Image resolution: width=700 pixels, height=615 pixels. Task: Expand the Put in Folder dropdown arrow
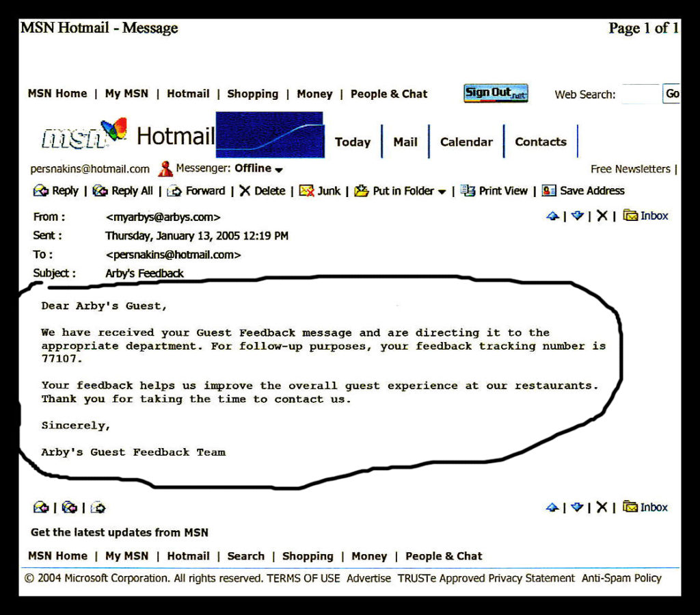click(x=442, y=192)
